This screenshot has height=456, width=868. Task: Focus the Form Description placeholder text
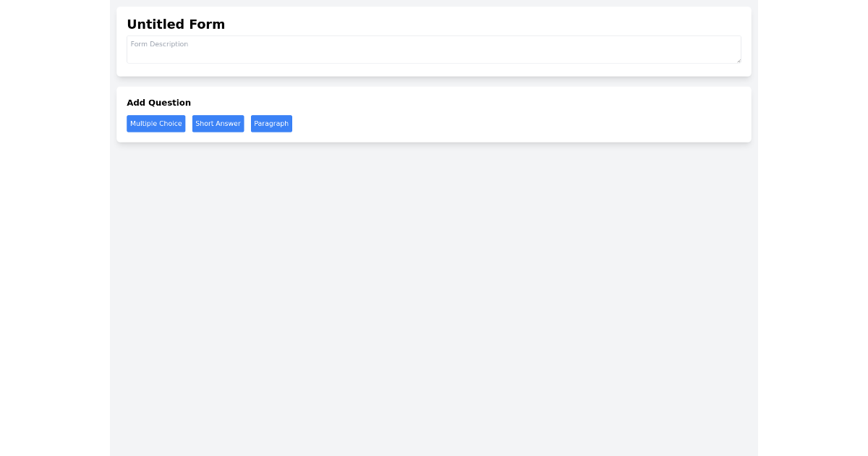[x=159, y=44]
